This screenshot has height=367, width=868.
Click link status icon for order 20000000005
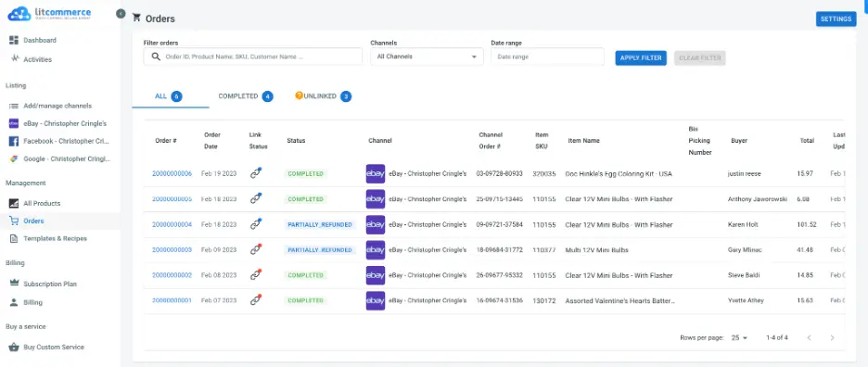(x=255, y=198)
